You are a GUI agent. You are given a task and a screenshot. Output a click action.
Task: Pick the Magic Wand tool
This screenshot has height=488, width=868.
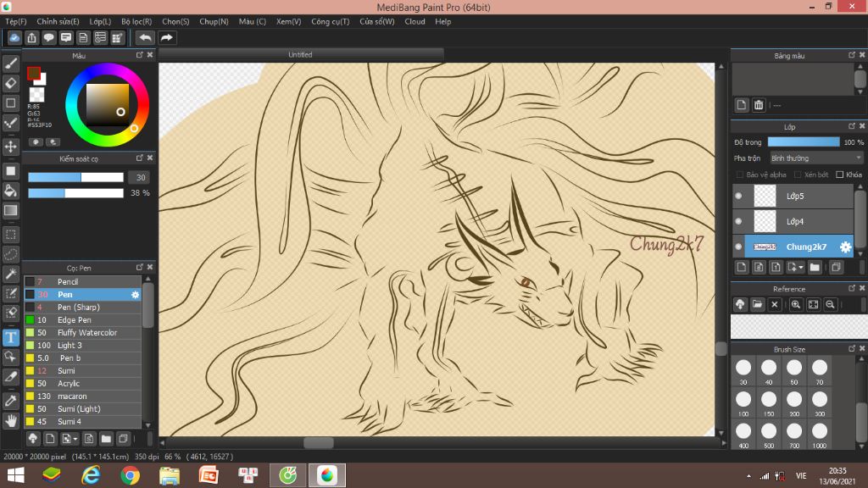[x=10, y=274]
